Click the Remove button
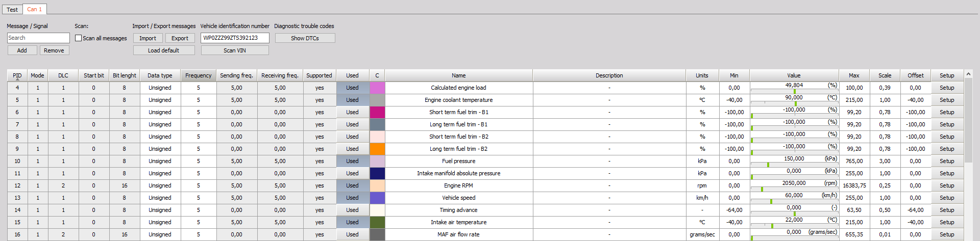Viewport: 980px width, 241px height. pos(54,50)
